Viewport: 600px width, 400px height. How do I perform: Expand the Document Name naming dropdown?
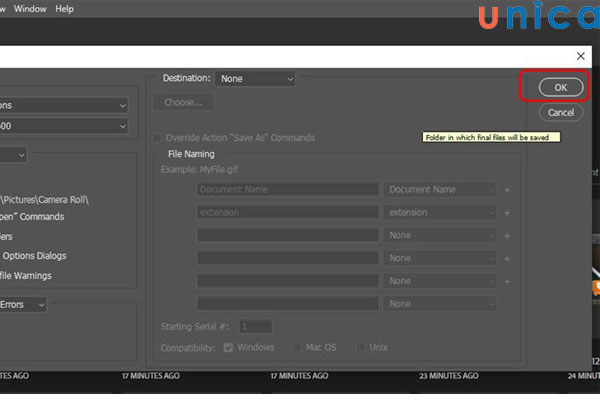click(440, 189)
